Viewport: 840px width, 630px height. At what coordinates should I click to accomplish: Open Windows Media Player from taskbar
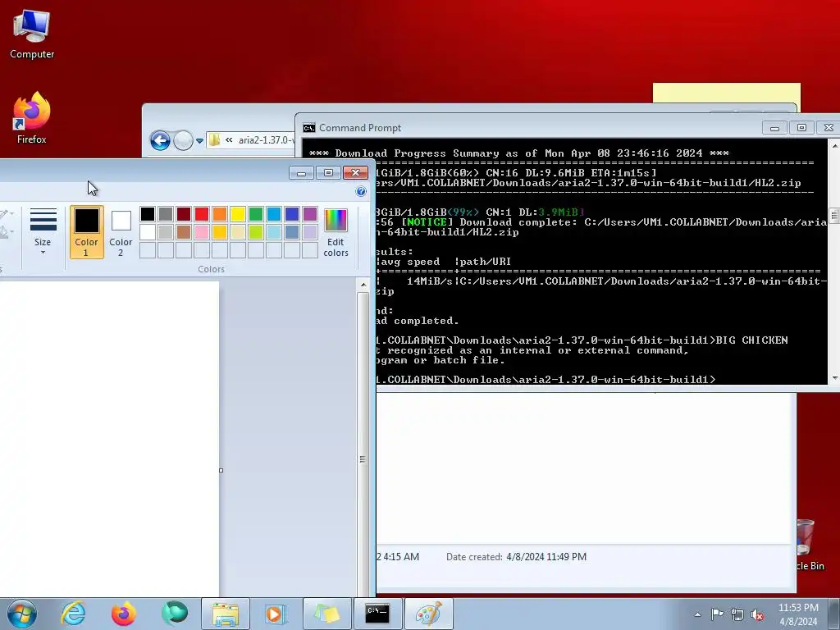coord(276,614)
